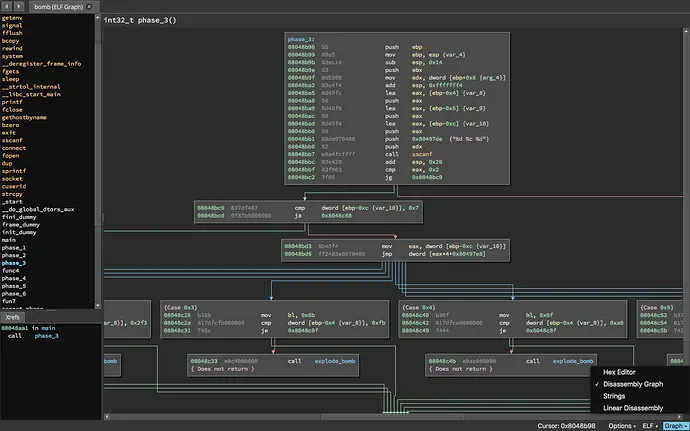
Task: Select socket in the function list
Action: point(12,179)
